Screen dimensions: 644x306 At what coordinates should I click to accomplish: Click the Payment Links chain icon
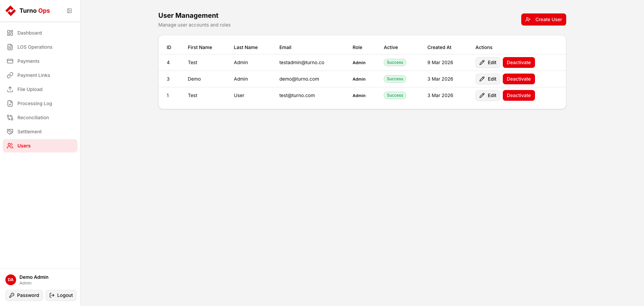click(x=10, y=75)
